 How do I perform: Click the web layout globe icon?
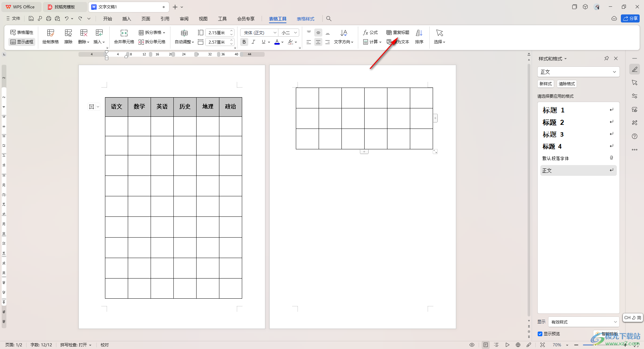tap(518, 345)
